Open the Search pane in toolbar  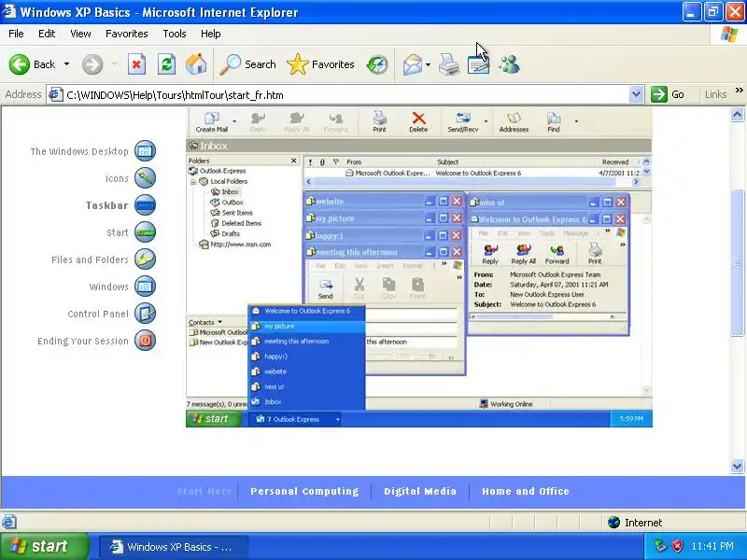(247, 64)
